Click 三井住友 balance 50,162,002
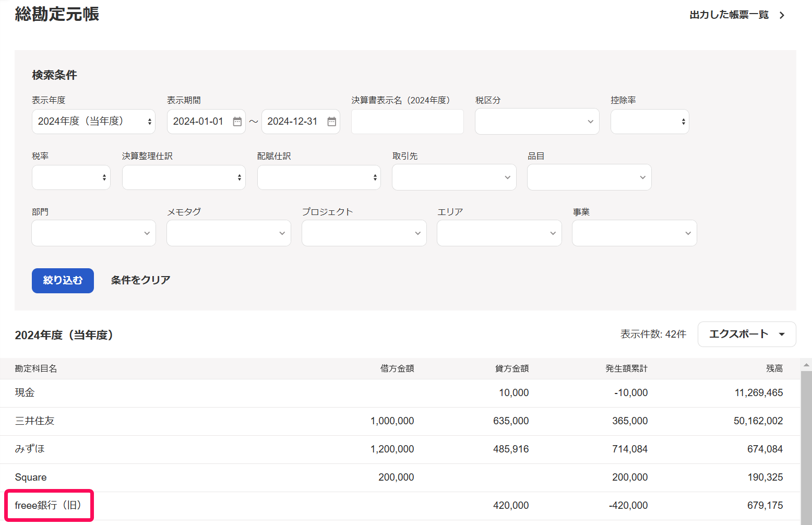 pos(758,421)
